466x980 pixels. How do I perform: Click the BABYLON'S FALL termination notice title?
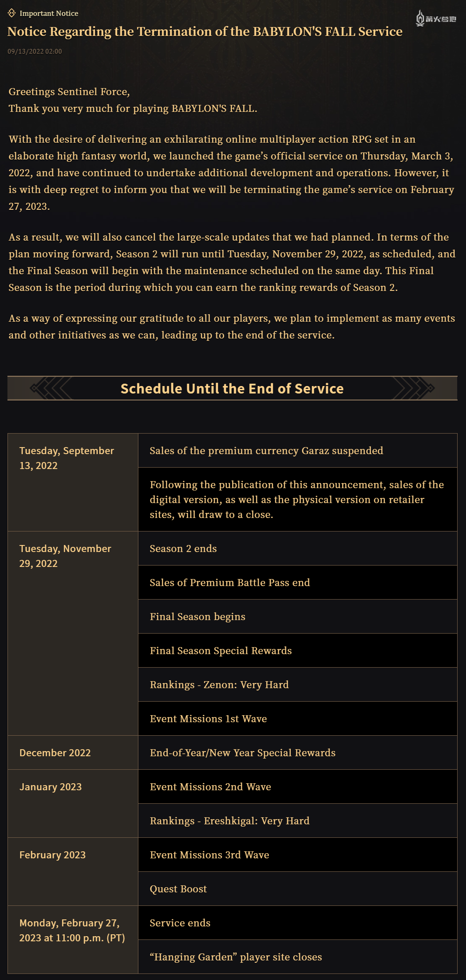pyautogui.click(x=205, y=32)
